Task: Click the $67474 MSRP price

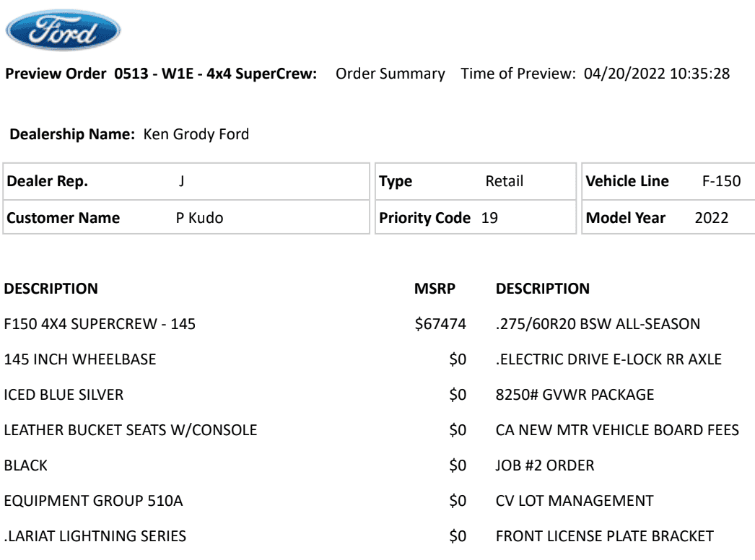Action: click(437, 324)
